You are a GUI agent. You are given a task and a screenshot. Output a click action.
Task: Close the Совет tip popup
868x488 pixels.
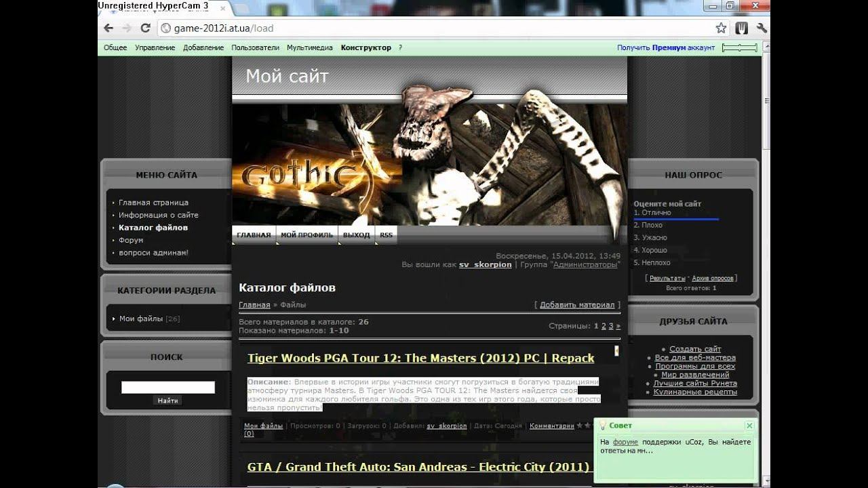pos(749,426)
